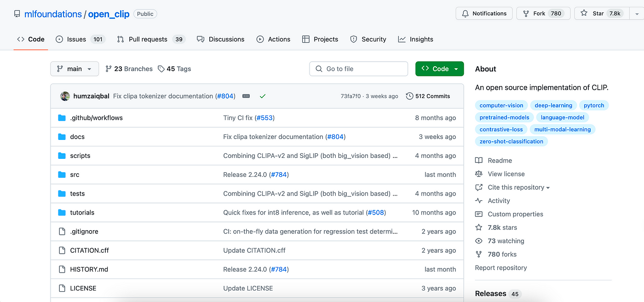Open the Actions tab
The width and height of the screenshot is (644, 302).
click(274, 39)
